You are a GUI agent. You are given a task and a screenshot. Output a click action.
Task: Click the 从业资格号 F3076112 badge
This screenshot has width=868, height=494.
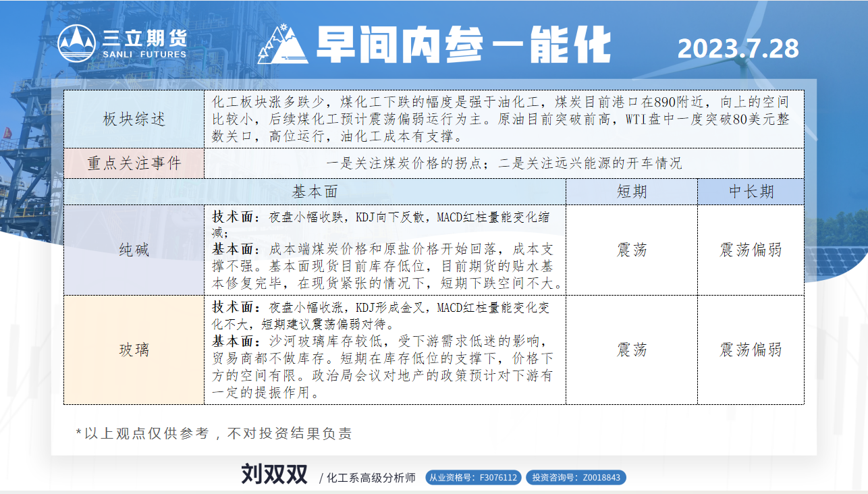(x=473, y=478)
